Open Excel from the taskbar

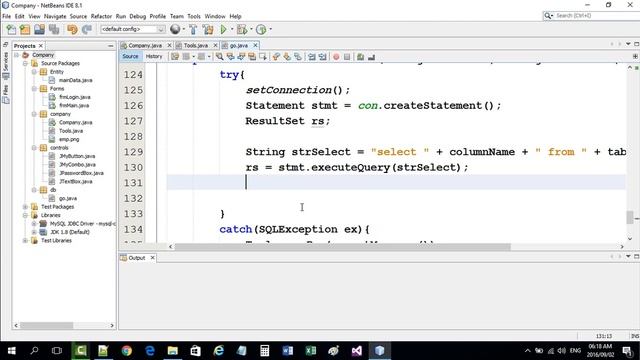pyautogui.click(x=311, y=351)
